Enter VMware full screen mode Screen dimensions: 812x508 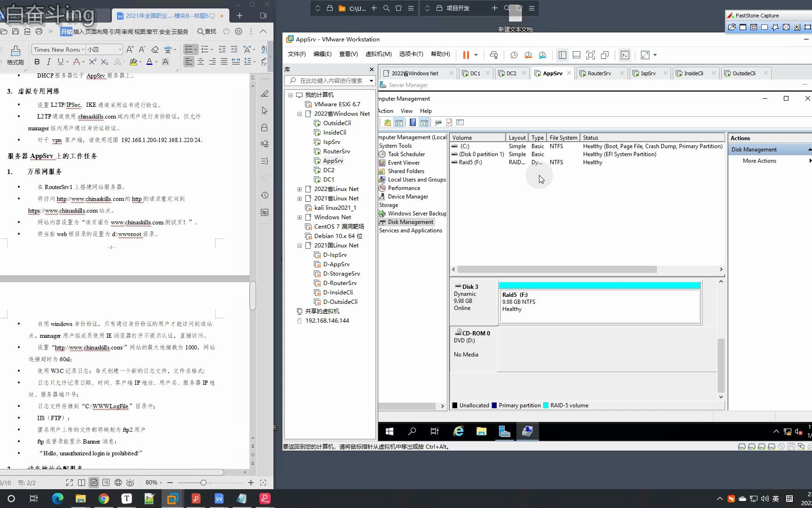point(591,55)
